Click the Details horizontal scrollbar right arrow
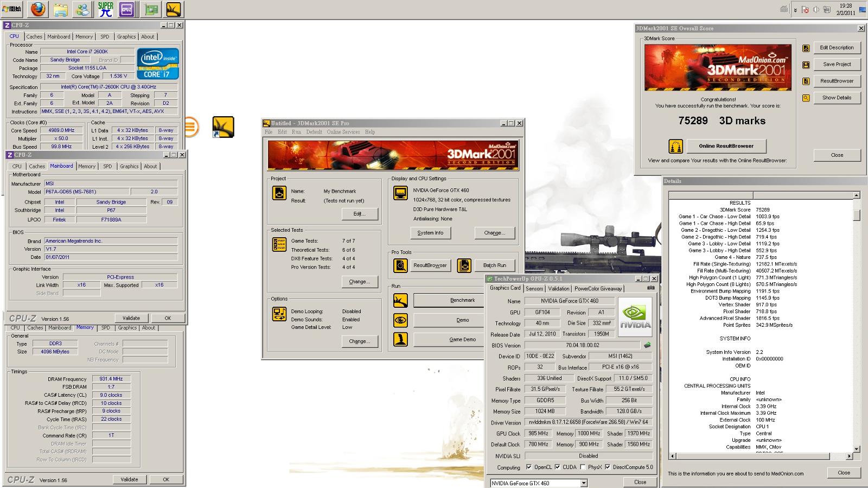 click(850, 456)
